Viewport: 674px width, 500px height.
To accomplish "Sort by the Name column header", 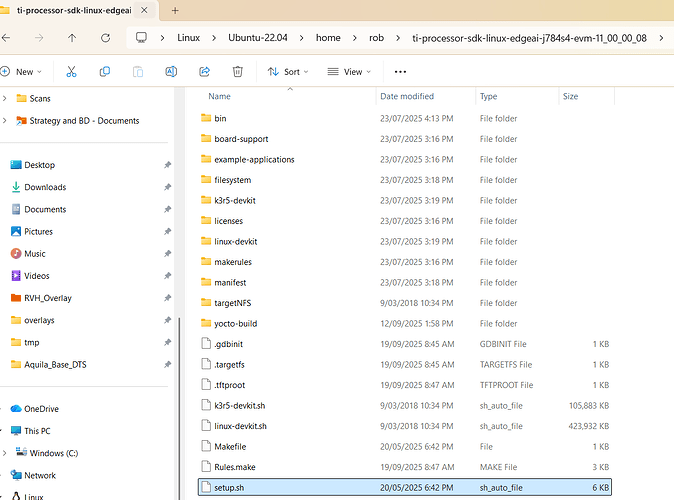I will pyautogui.click(x=219, y=96).
